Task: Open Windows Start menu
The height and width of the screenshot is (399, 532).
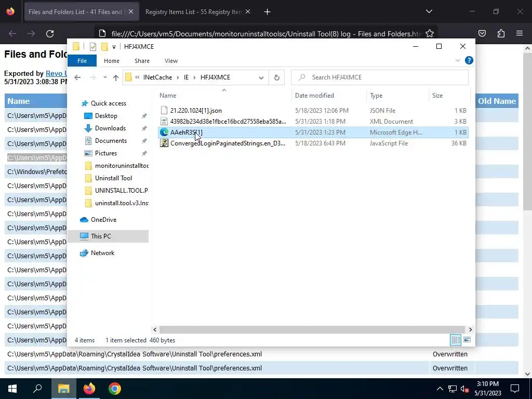Action: tap(12, 389)
